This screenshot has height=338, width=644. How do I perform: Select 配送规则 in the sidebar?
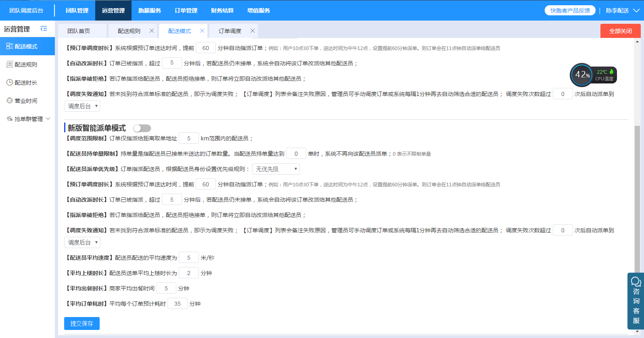coord(27,65)
